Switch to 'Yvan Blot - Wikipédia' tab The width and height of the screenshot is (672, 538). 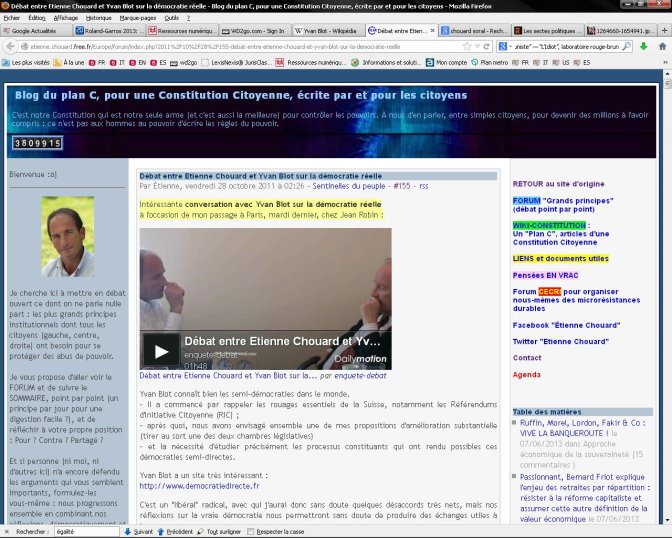[x=328, y=30]
